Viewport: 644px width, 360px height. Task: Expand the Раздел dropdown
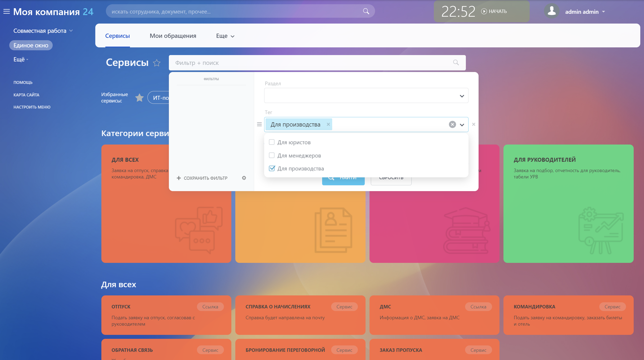tap(366, 96)
